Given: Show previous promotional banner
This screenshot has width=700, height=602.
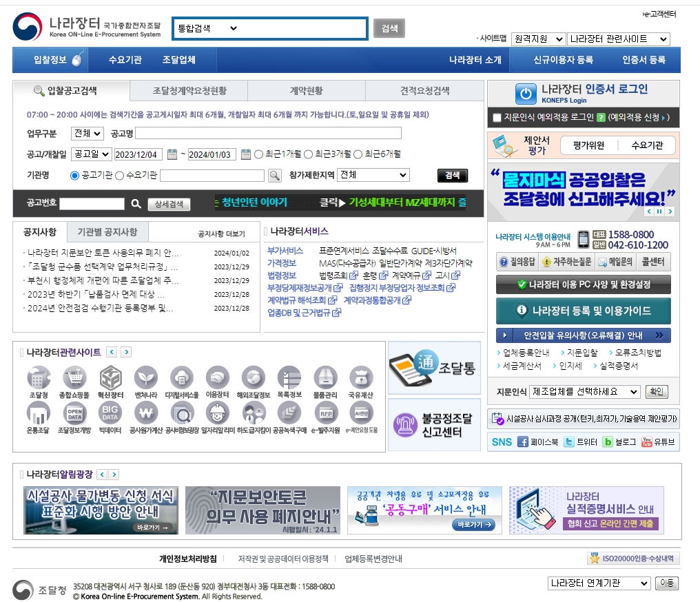Looking at the screenshot, I should 649,211.
